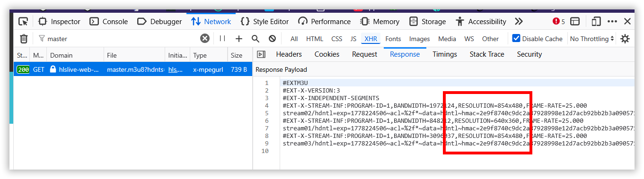This screenshot has height=179, width=644.
Task: Click the x-mpegurl type cell
Action: point(209,69)
